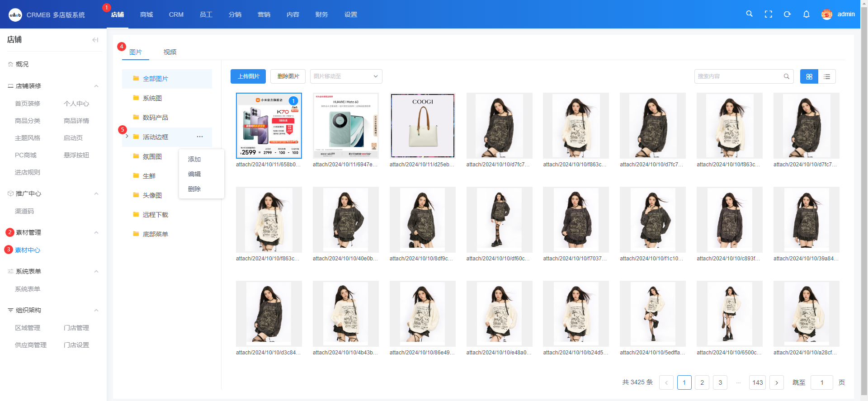
Task: Collapse the 店铺装修 menu section
Action: click(x=96, y=86)
